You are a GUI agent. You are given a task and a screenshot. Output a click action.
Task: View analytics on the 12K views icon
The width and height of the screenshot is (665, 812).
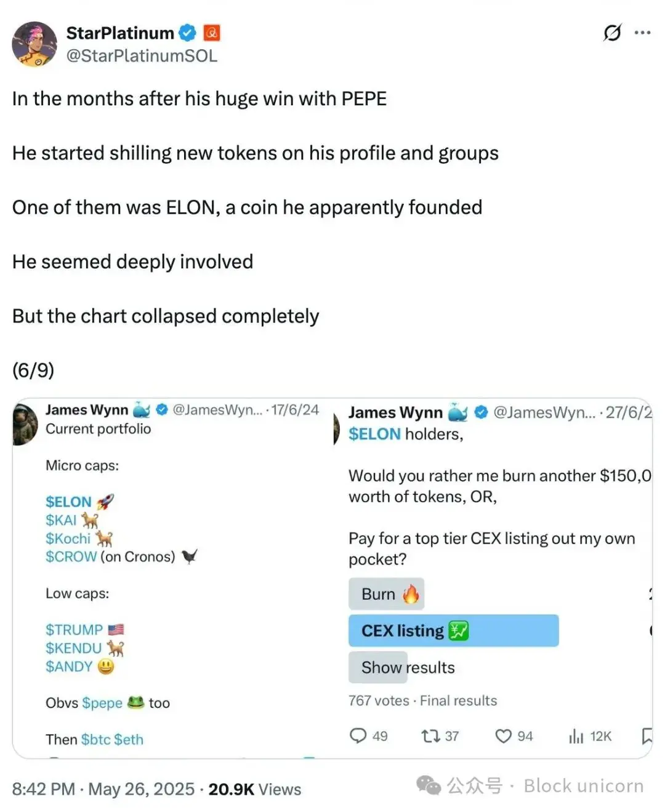[576, 736]
